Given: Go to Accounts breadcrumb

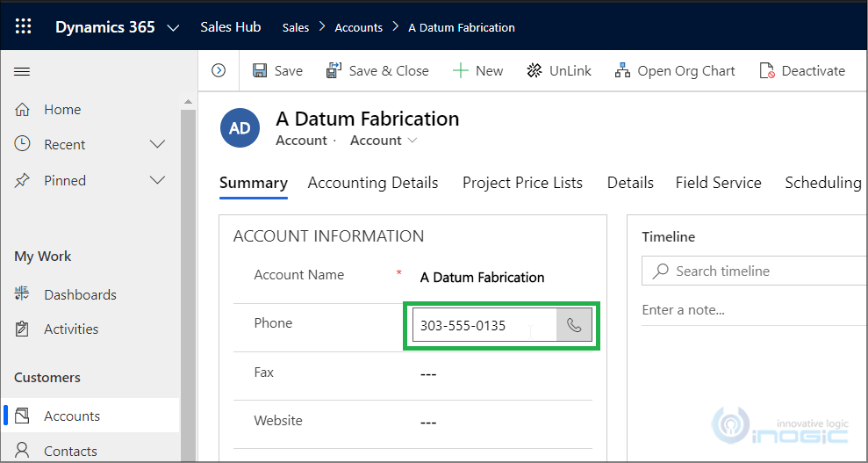Looking at the screenshot, I should pyautogui.click(x=359, y=28).
